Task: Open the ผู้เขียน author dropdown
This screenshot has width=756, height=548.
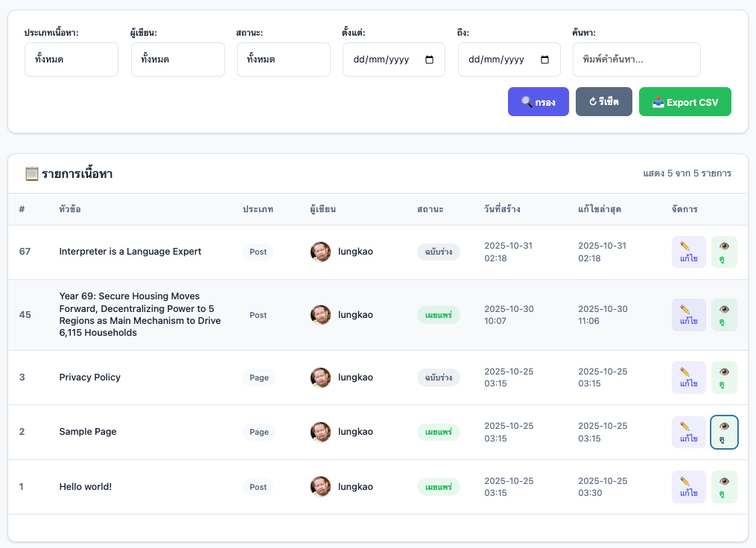Action: click(177, 60)
